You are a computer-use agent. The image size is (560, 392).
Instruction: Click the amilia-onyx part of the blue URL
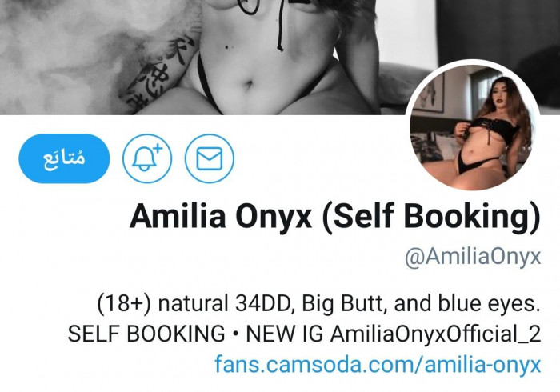482,364
